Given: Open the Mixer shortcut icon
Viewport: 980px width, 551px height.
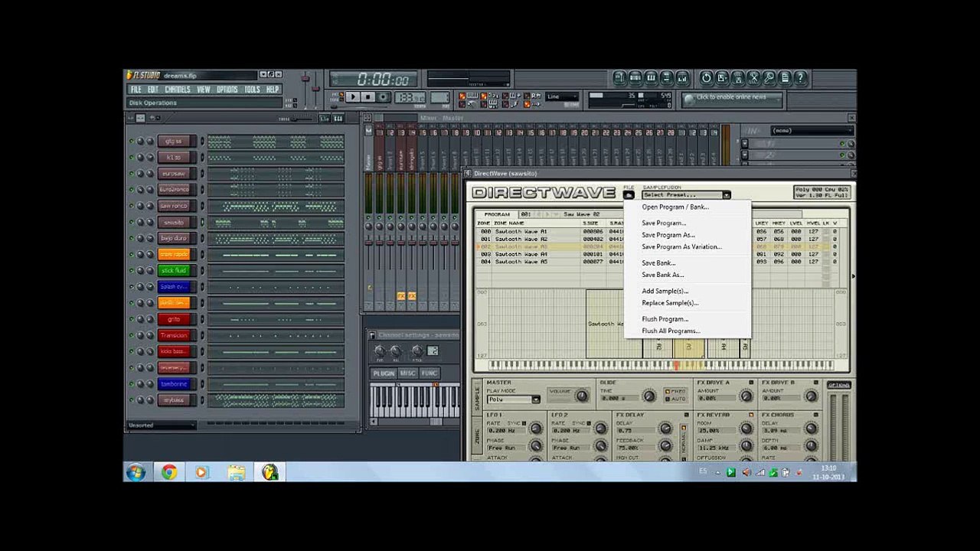Looking at the screenshot, I should pos(682,78).
